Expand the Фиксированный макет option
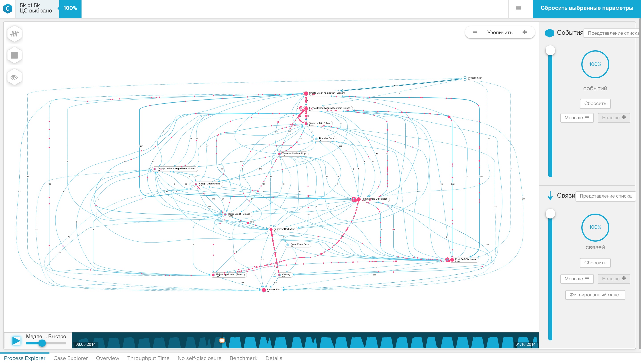Viewport: 641px width, 364px height. pos(595,294)
